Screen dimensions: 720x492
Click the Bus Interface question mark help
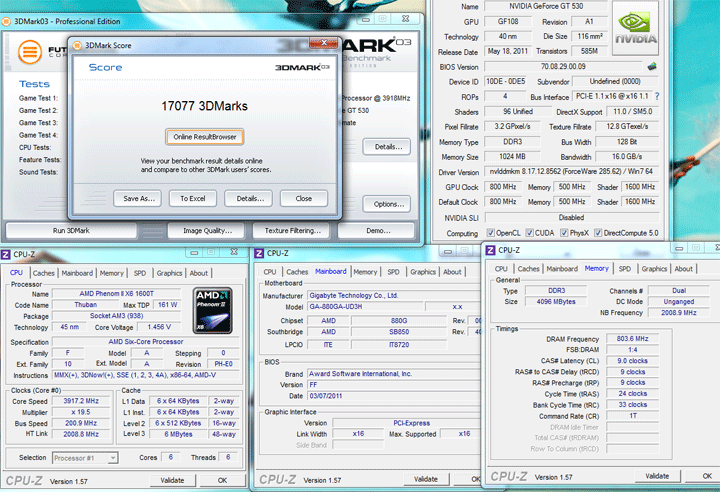[x=657, y=96]
